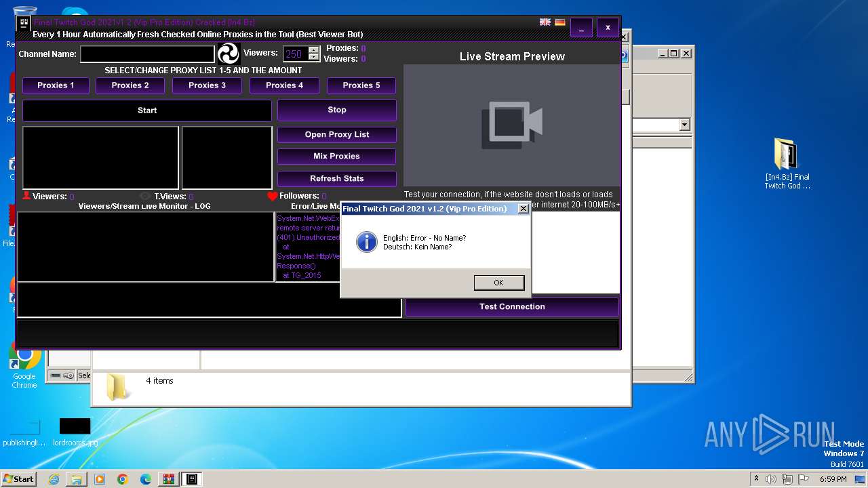Select the Proxies 4 list
The height and width of the screenshot is (488, 868).
[x=285, y=85]
